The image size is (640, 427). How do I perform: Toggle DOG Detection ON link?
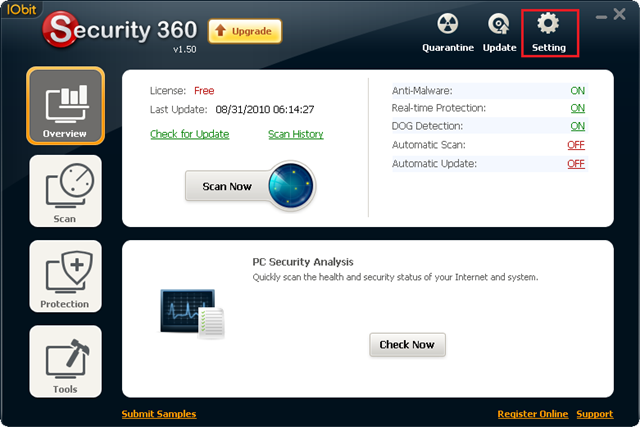click(x=578, y=126)
